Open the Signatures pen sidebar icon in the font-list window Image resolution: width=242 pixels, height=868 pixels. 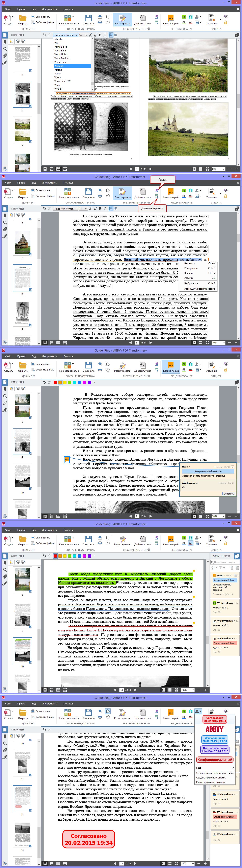pos(5,63)
